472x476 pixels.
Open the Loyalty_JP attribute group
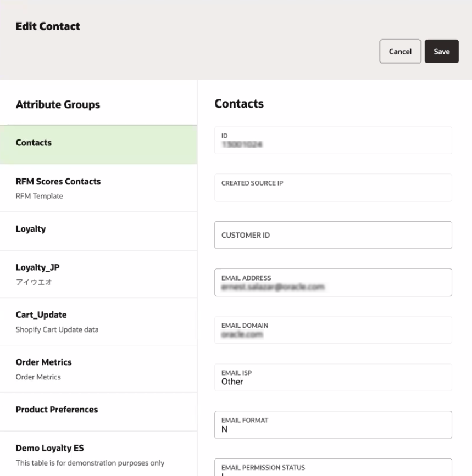coord(98,274)
